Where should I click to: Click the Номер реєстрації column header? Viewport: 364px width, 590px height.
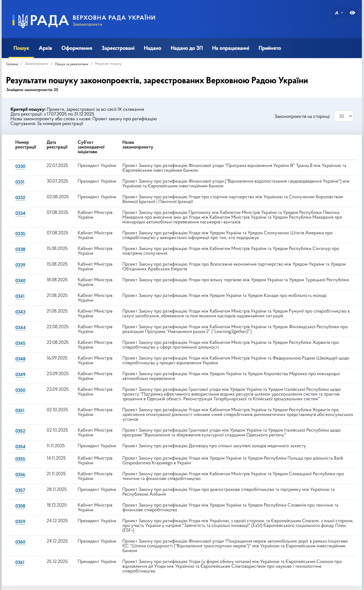26,145
